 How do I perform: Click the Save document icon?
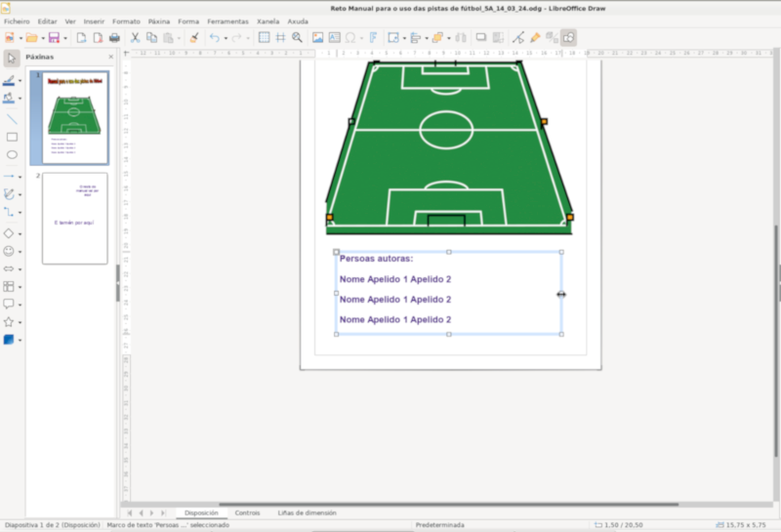click(54, 37)
